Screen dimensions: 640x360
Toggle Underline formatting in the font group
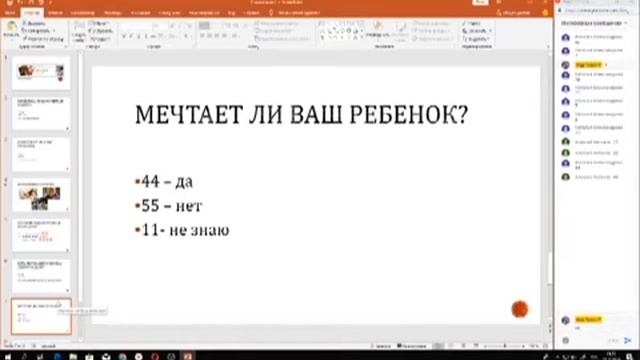(x=138, y=36)
